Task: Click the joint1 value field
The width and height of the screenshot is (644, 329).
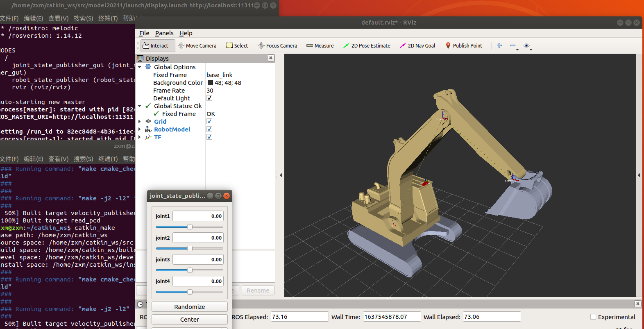Action: tap(198, 216)
